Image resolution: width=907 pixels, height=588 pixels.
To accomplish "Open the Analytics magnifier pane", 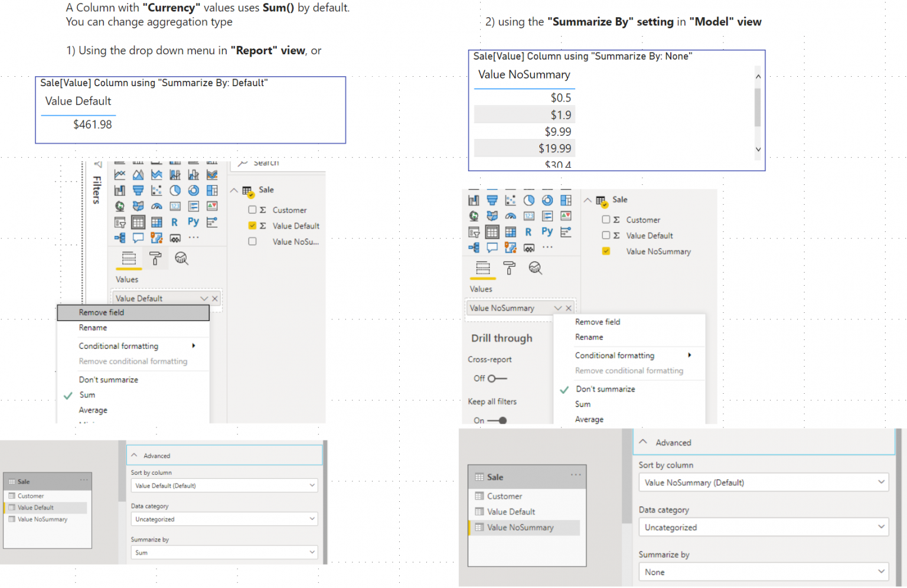I will (x=181, y=258).
